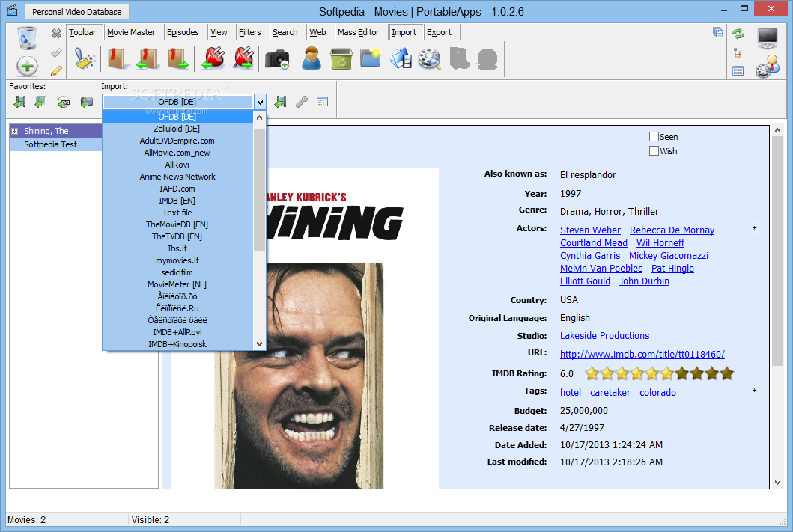The height and width of the screenshot is (532, 793).
Task: Select Text file in the import list
Action: tap(177, 213)
